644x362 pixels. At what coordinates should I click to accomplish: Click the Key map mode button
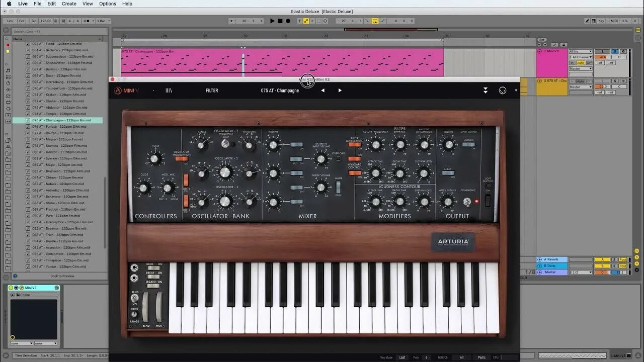point(601,21)
